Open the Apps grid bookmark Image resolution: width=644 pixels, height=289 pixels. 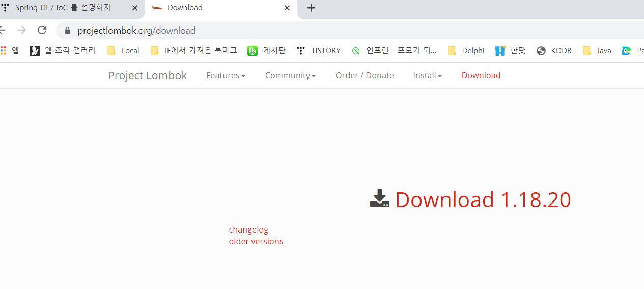point(10,50)
